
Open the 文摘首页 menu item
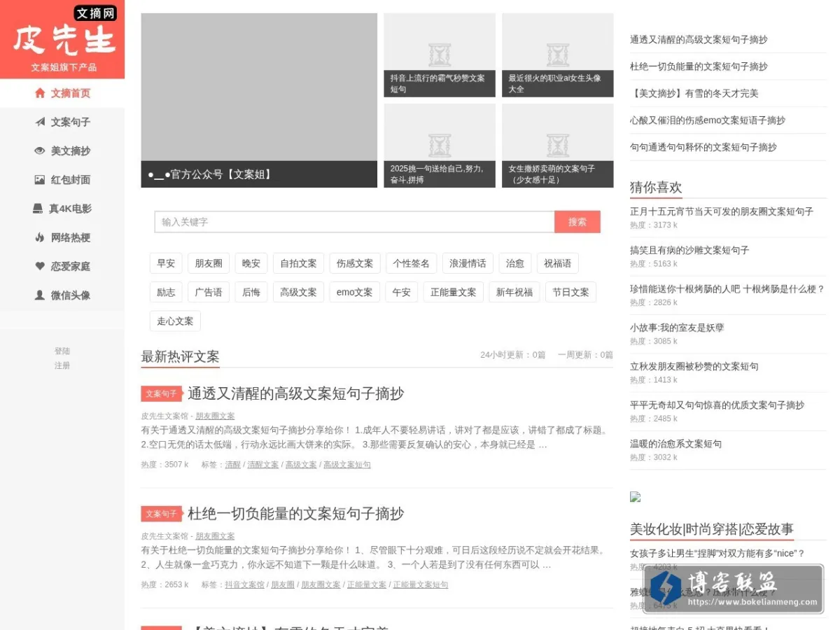62,93
